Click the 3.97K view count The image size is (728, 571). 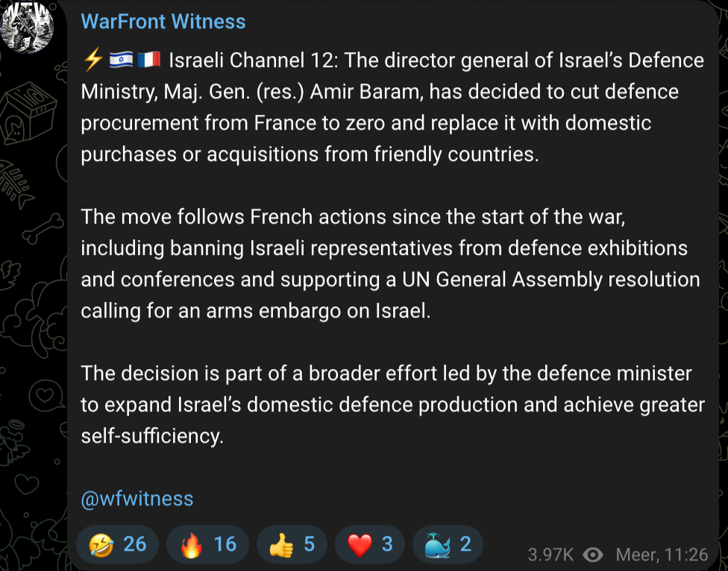tap(550, 555)
